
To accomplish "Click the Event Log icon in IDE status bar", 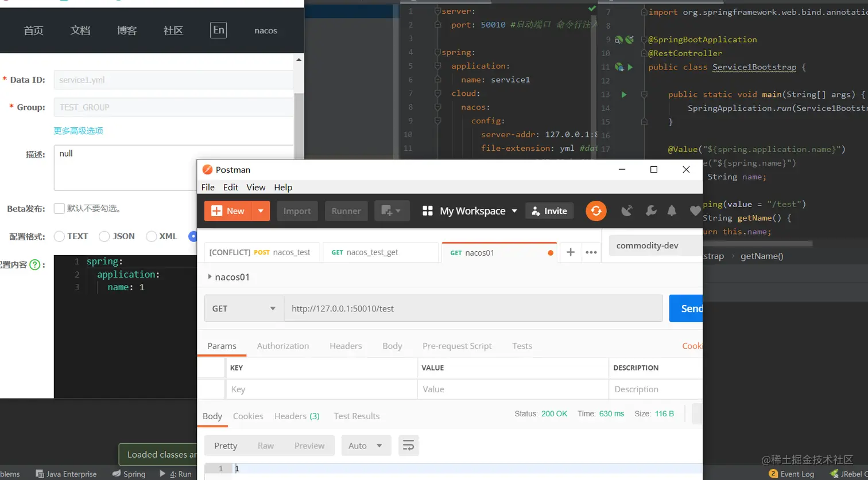I will pos(773,474).
